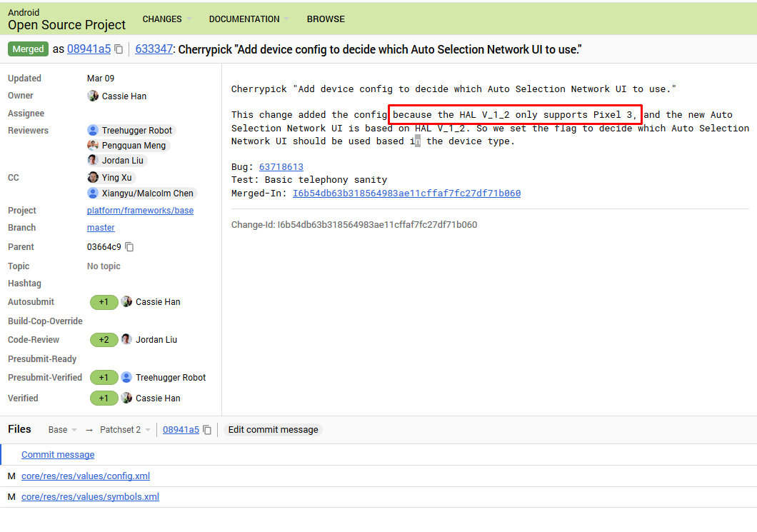Copy commit hash 08941a5 beside Merged badge
757x532 pixels.
click(x=119, y=49)
